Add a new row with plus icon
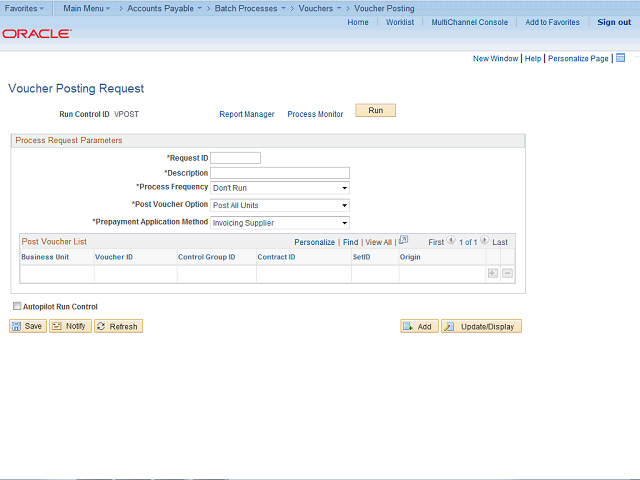This screenshot has height=480, width=640. click(x=493, y=273)
